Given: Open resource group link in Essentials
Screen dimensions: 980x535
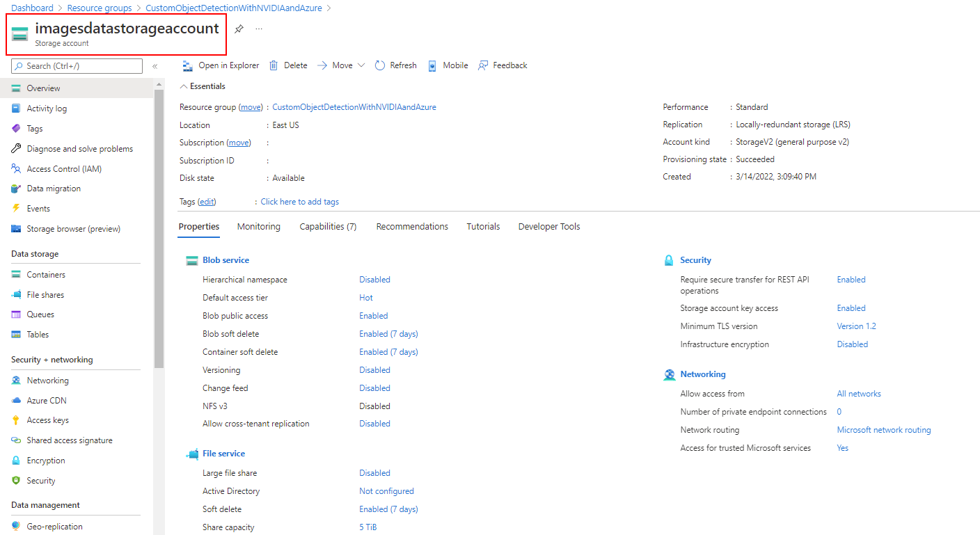Looking at the screenshot, I should click(x=354, y=107).
